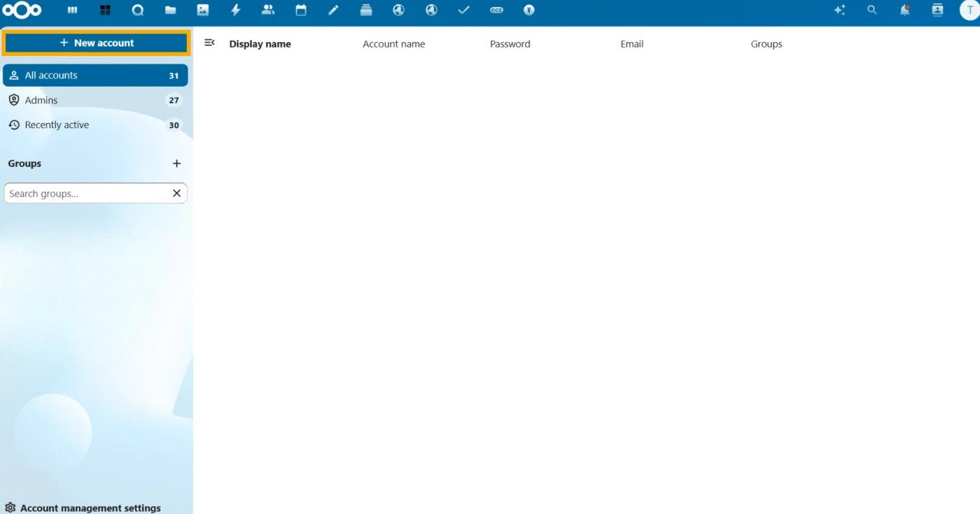Image resolution: width=980 pixels, height=514 pixels.
Task: Open the Files folder icon
Action: tap(170, 10)
